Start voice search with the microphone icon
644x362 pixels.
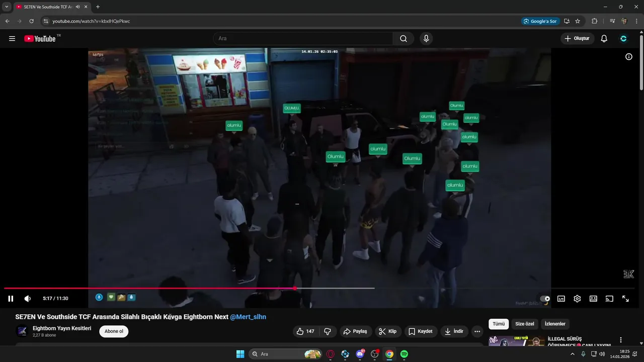[426, 39]
